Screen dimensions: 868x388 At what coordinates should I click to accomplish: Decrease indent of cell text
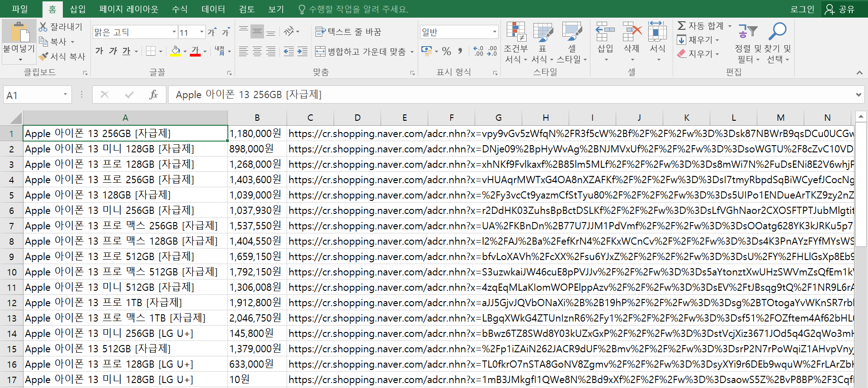pyautogui.click(x=289, y=52)
